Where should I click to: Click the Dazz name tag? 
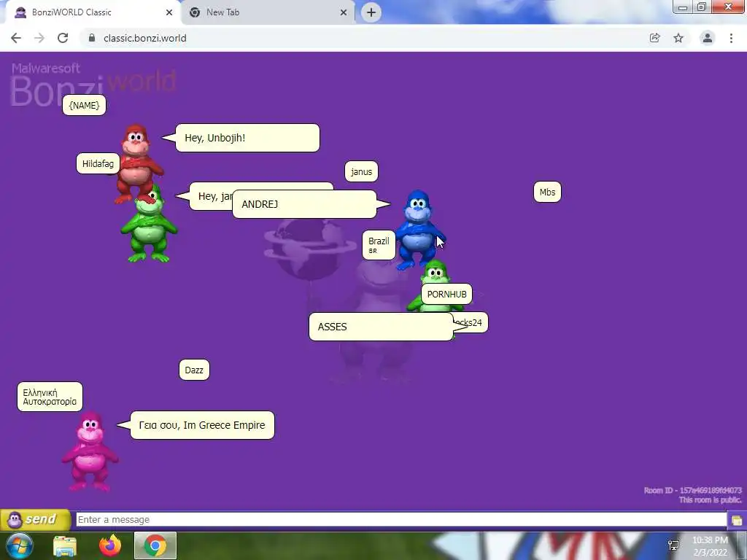click(x=194, y=370)
